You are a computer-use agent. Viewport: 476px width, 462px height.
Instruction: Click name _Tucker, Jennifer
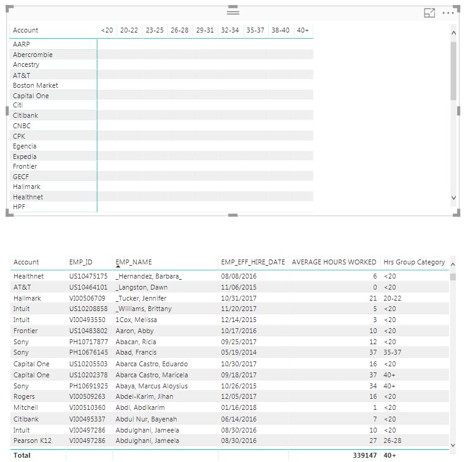click(141, 298)
